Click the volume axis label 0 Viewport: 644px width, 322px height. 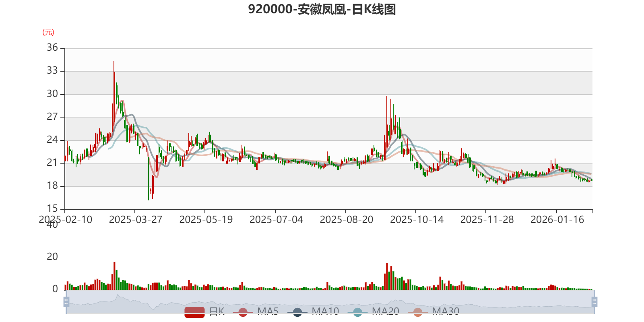55,289
